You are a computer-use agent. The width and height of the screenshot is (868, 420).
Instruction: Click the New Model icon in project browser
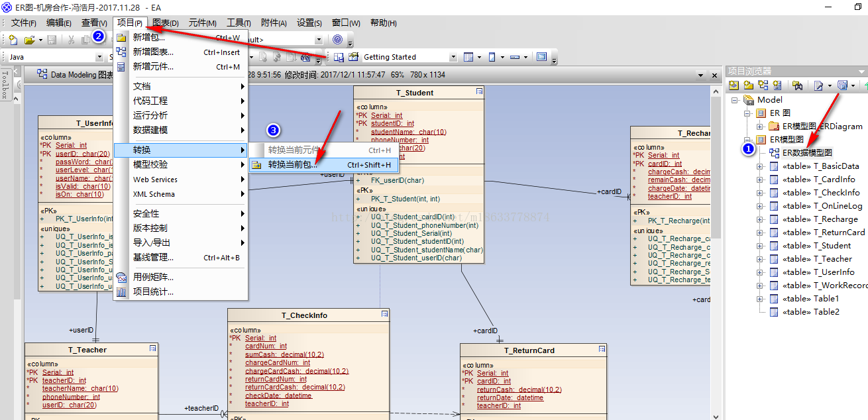(x=734, y=85)
